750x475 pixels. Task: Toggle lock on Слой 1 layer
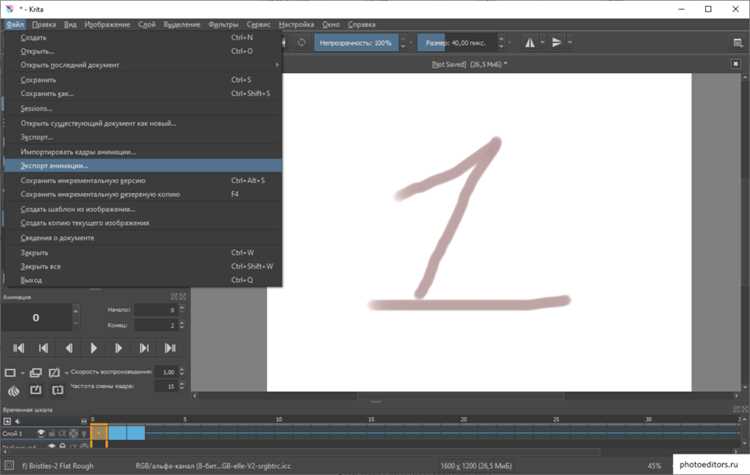[x=52, y=433]
